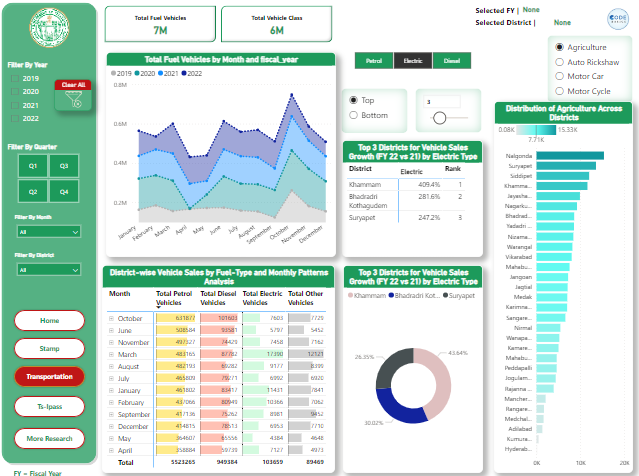Expand the October row plus icon

click(112, 317)
